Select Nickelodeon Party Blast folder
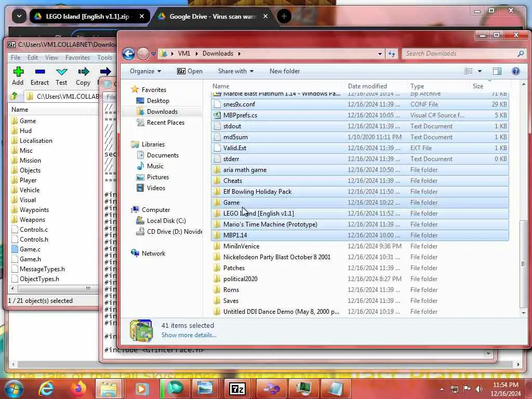 (x=277, y=257)
